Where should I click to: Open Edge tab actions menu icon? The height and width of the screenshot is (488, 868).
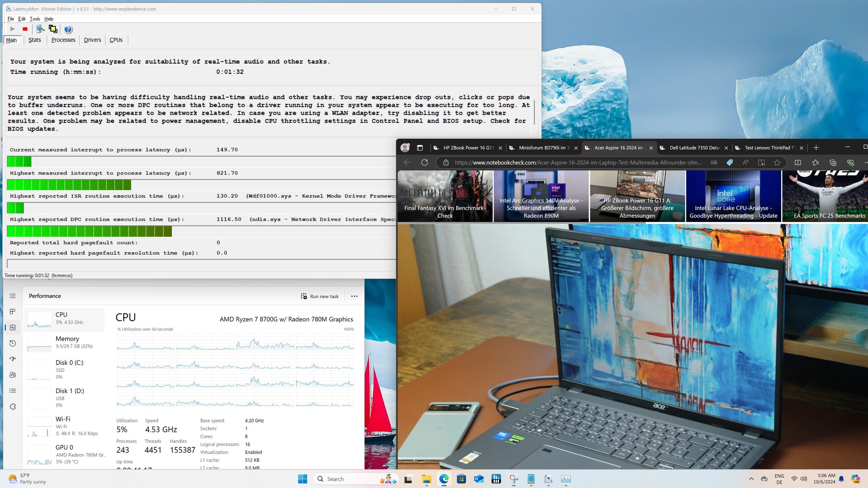tap(420, 148)
